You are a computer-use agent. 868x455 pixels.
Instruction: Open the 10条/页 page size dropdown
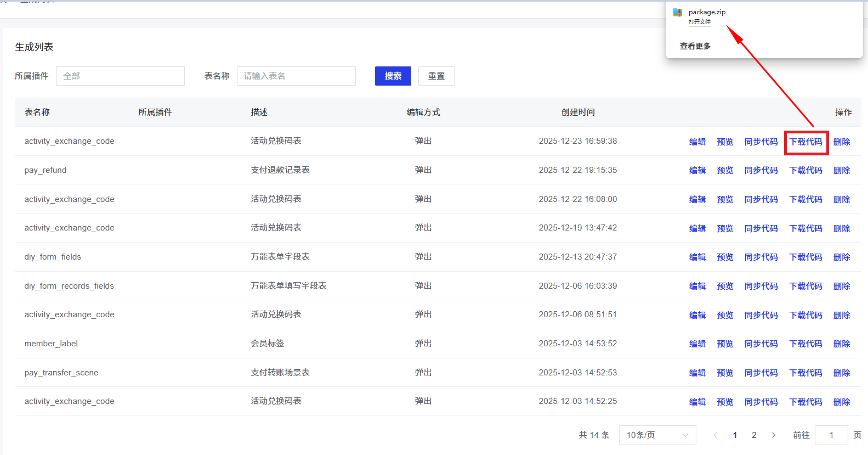point(657,435)
